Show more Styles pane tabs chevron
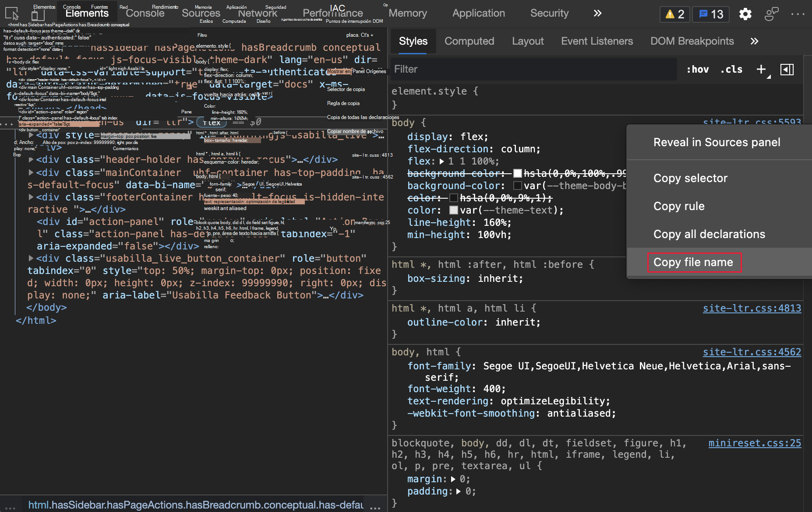 (754, 41)
